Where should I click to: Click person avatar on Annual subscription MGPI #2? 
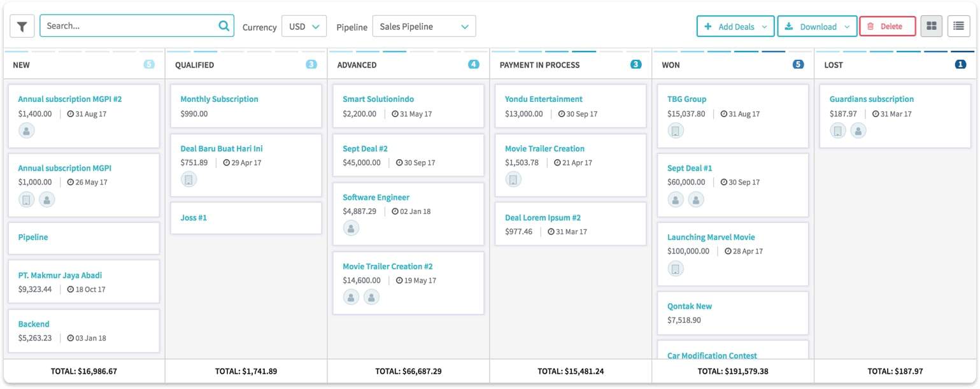pyautogui.click(x=26, y=131)
